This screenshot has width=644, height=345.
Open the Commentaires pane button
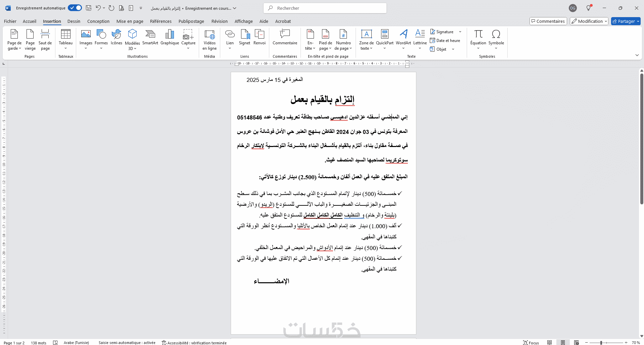(548, 21)
